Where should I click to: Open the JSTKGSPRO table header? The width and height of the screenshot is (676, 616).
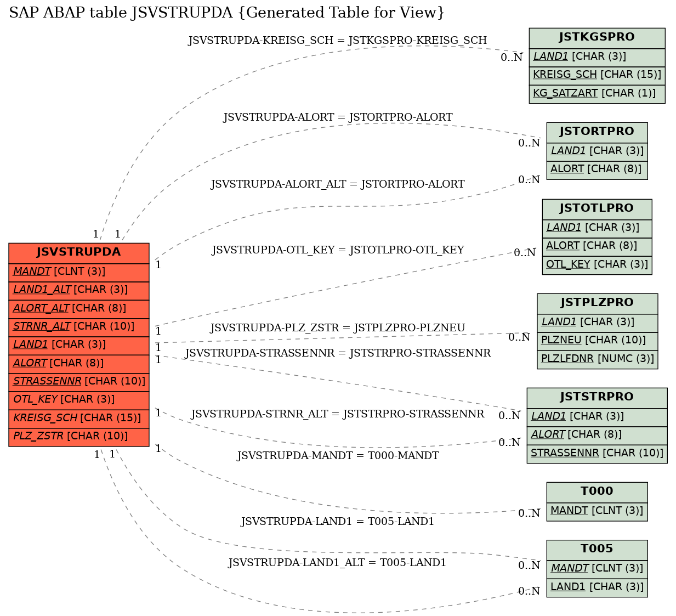coord(597,38)
